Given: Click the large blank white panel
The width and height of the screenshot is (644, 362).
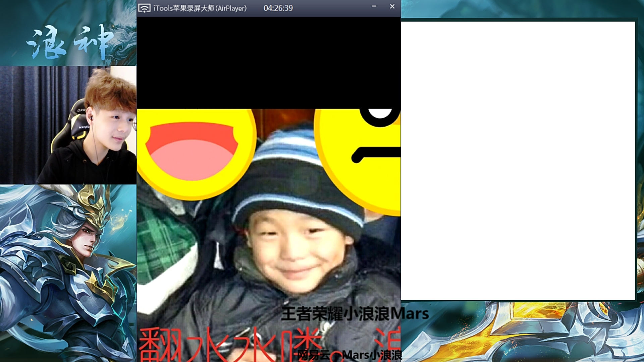Looking at the screenshot, I should click(518, 161).
